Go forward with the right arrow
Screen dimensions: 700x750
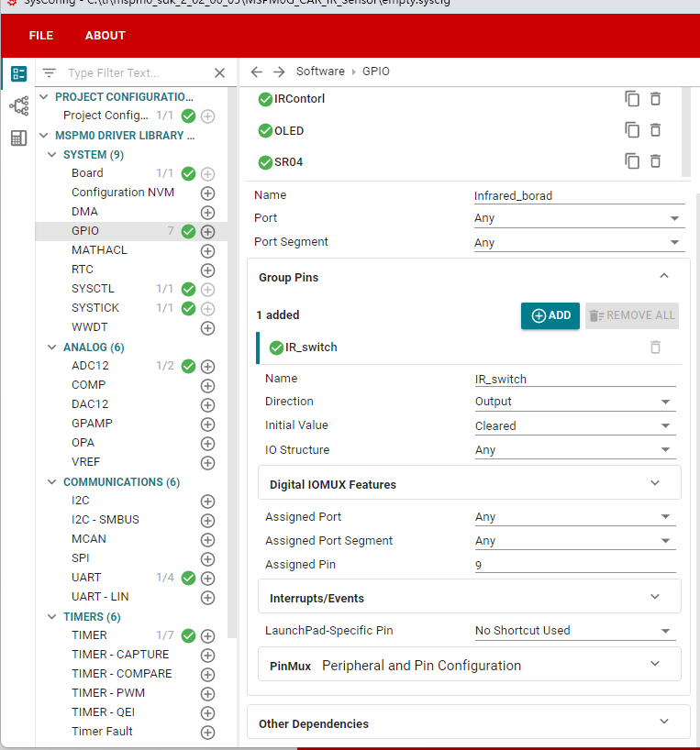coord(279,72)
